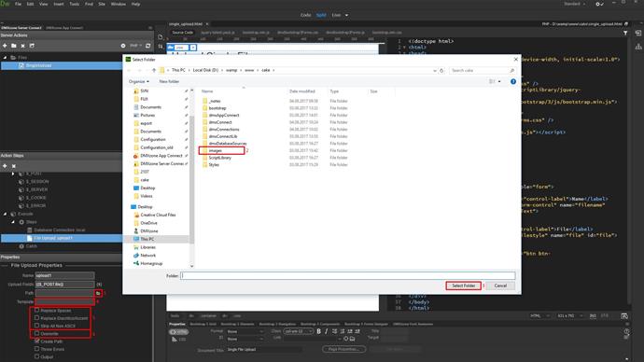Cancel the Select Folder dialog

[x=500, y=285]
